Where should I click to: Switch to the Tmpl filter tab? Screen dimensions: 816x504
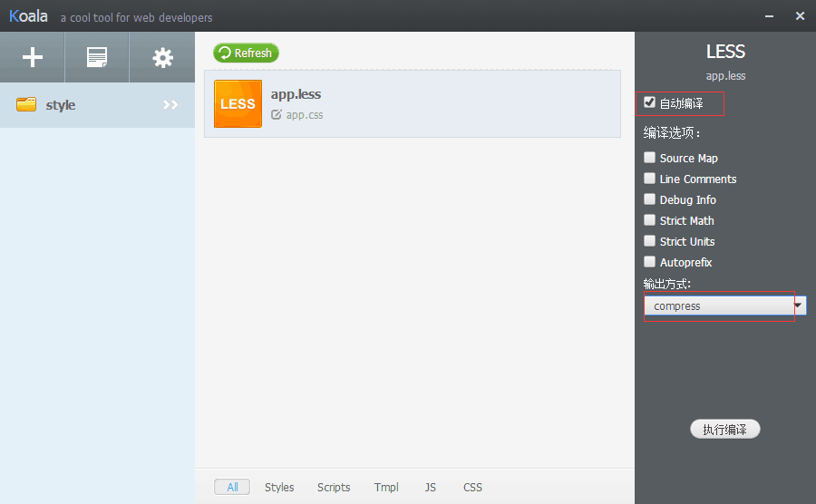(x=386, y=488)
